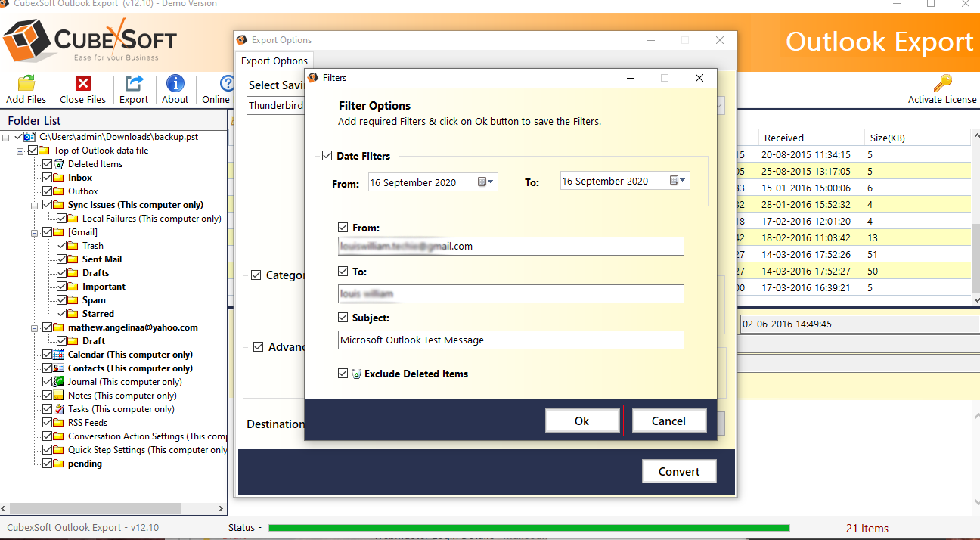The width and height of the screenshot is (980, 540).
Task: Collapse the mathew.angelinaa@yahoo.com node
Action: coord(35,327)
